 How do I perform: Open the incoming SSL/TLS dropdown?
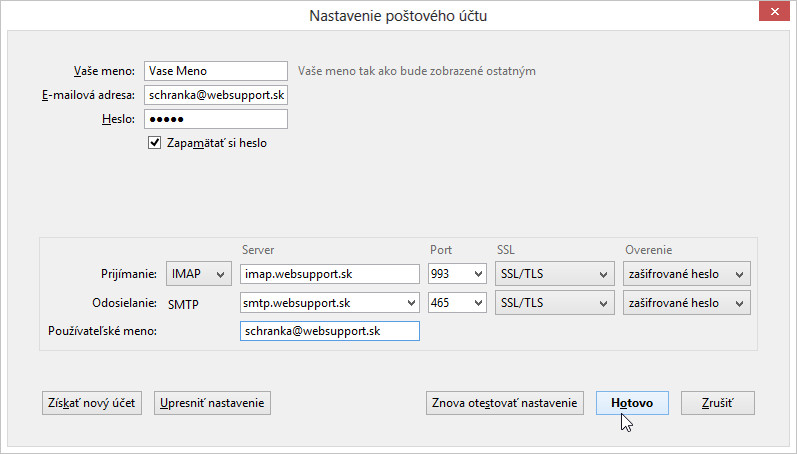(555, 274)
